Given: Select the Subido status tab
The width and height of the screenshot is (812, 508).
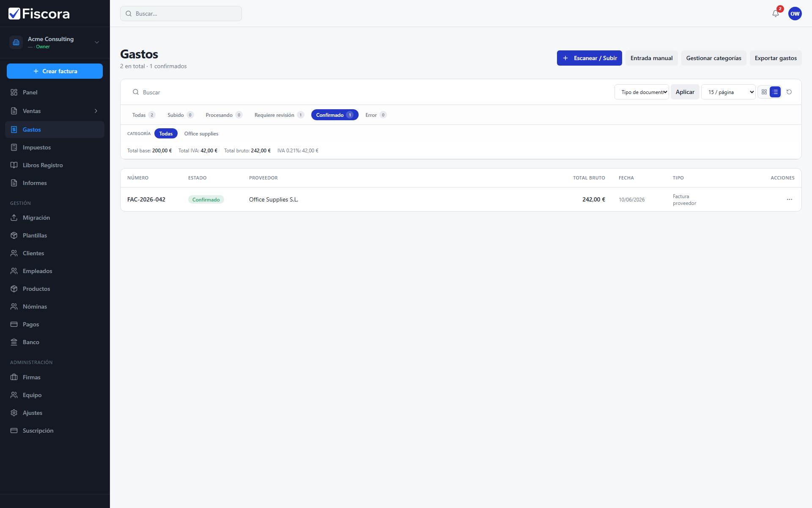Looking at the screenshot, I should 180,115.
